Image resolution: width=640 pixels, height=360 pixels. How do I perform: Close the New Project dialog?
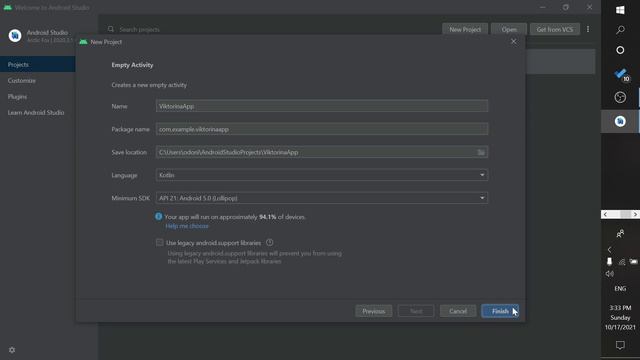coord(513,42)
